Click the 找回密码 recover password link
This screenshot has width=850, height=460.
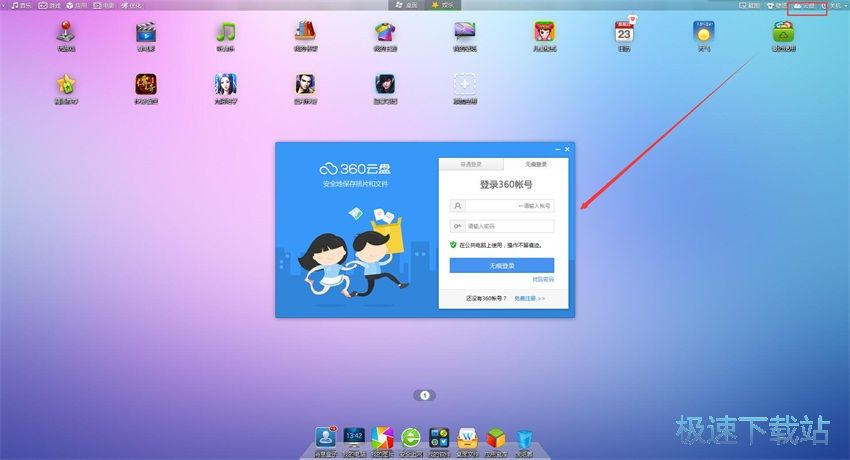click(x=543, y=280)
